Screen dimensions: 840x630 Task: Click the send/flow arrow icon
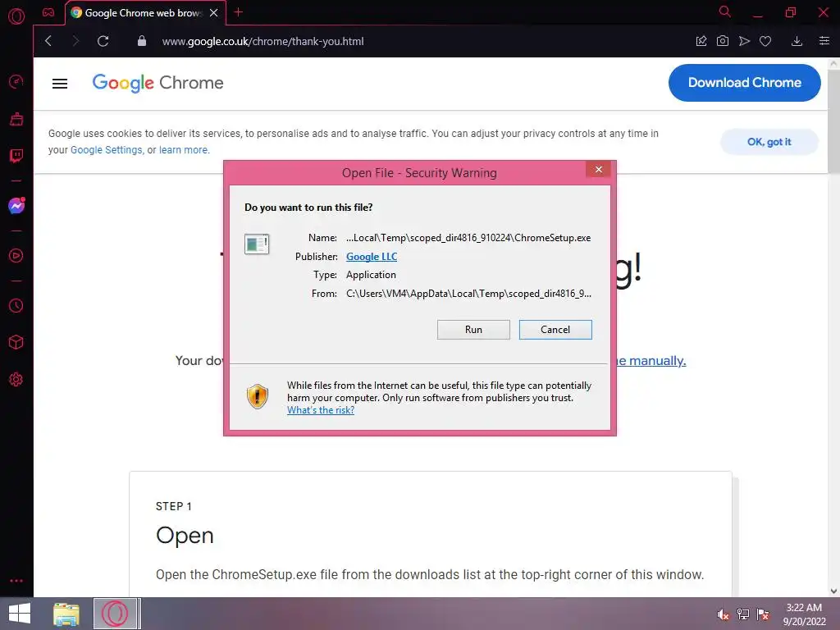[744, 41]
